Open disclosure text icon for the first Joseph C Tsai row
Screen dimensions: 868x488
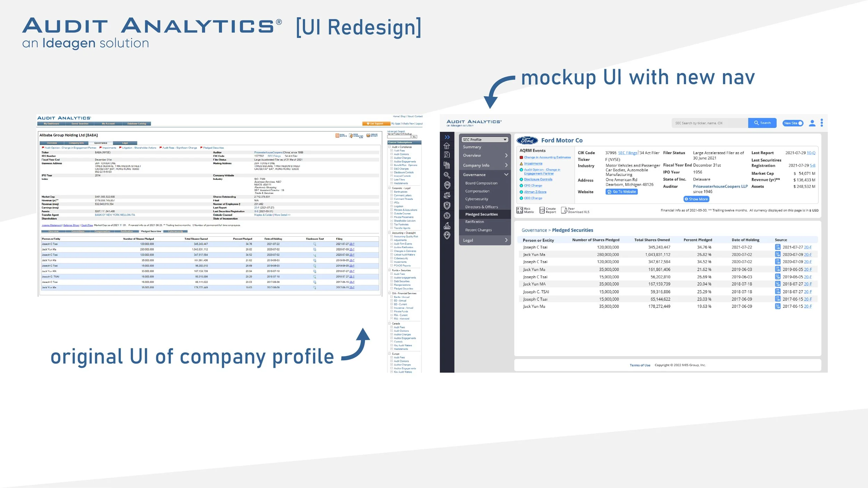315,244
